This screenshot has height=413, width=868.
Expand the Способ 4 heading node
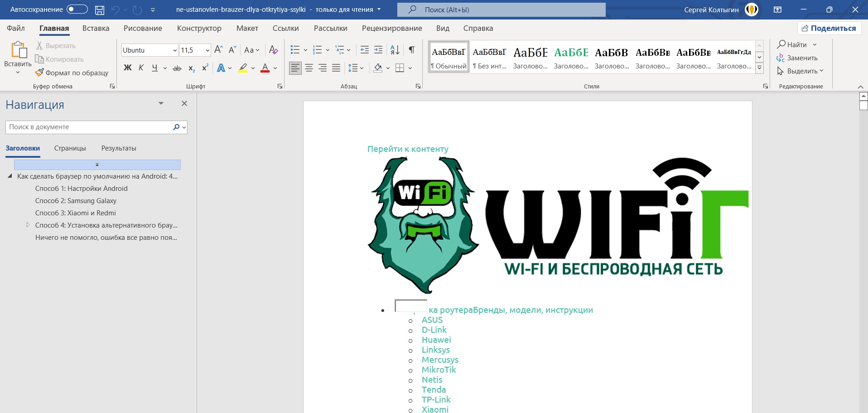[x=28, y=225]
